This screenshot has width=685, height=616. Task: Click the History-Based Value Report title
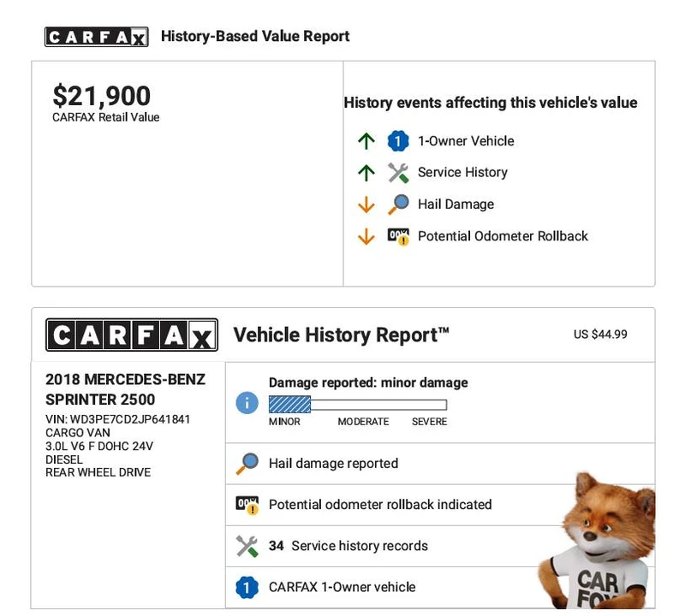pos(255,36)
